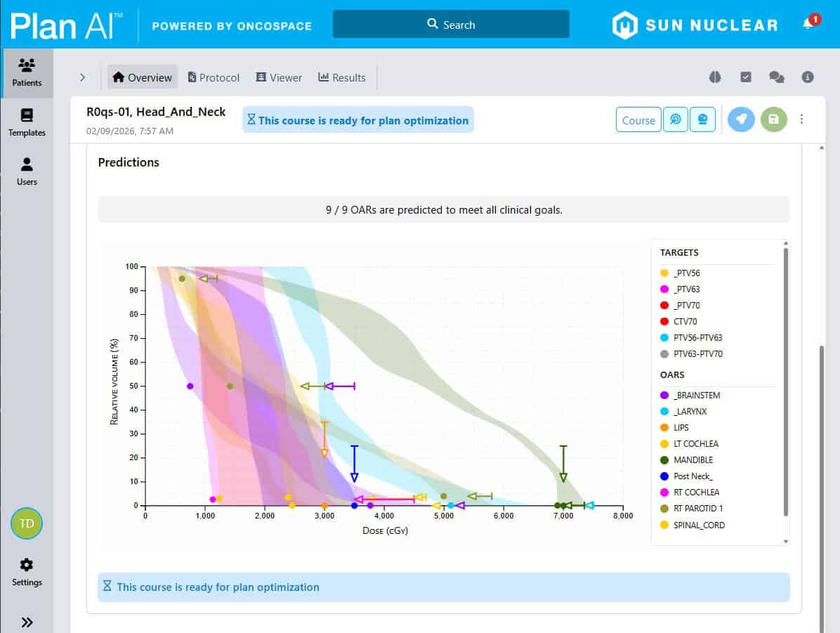Open the comments chat bubbles icon

click(776, 77)
